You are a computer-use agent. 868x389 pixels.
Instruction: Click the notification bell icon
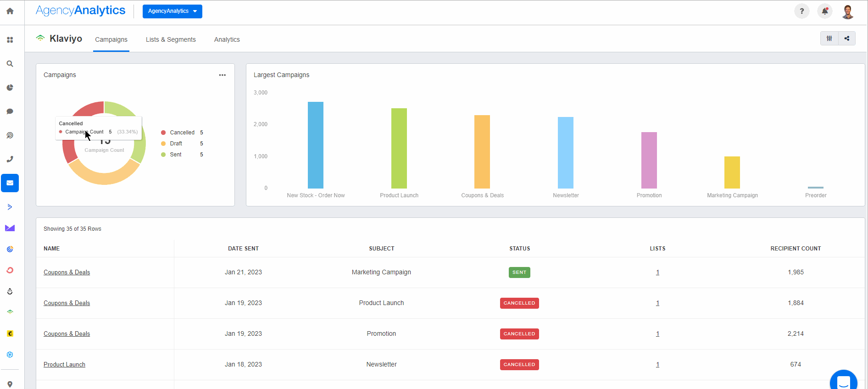click(x=824, y=11)
